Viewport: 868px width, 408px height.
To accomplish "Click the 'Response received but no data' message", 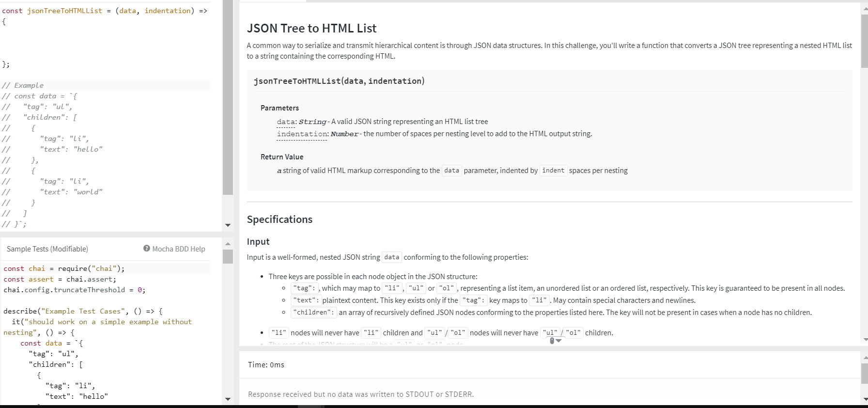I will click(361, 394).
